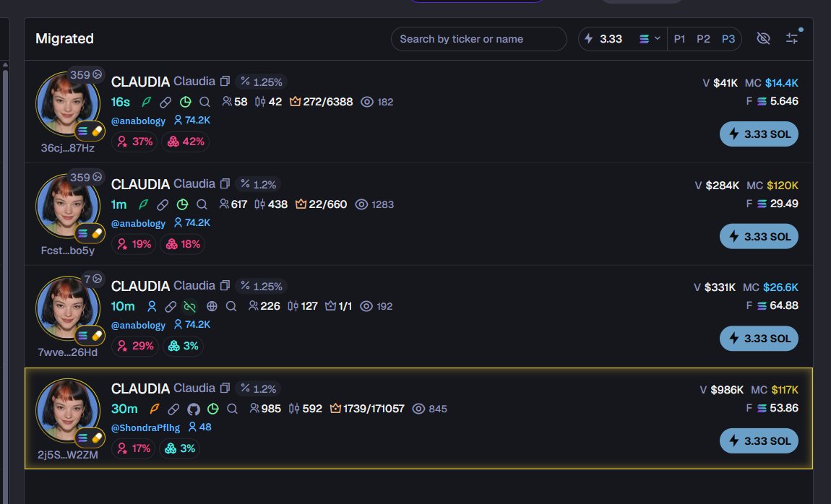Open the link icon in the 1m row
Screen dimensions: 831x504
pos(162,204)
